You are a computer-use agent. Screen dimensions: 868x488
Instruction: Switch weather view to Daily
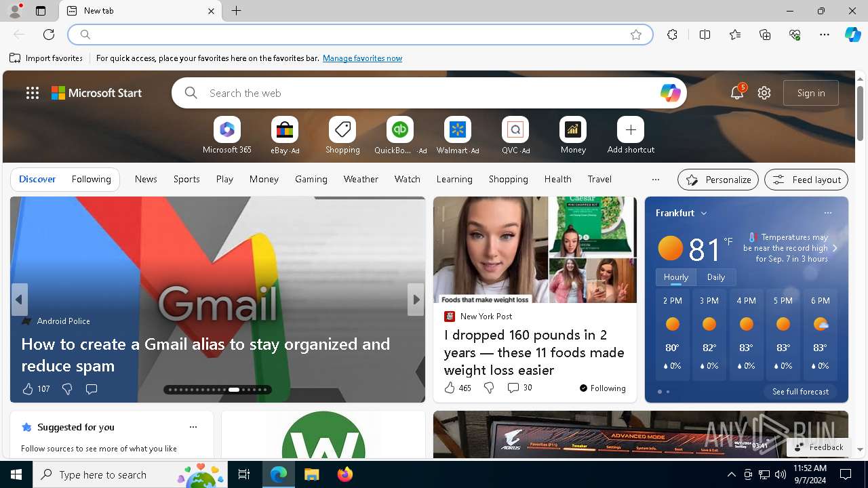click(716, 277)
